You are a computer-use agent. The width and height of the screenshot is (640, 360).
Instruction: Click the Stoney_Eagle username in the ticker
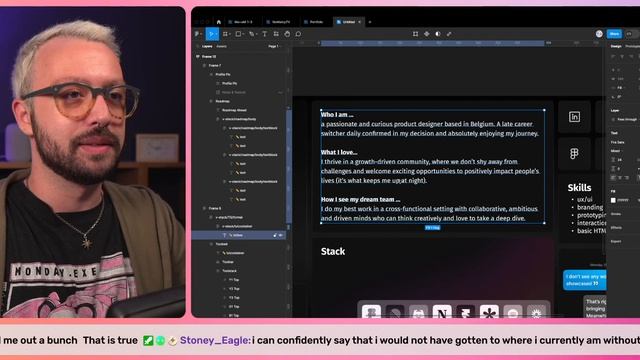215,340
